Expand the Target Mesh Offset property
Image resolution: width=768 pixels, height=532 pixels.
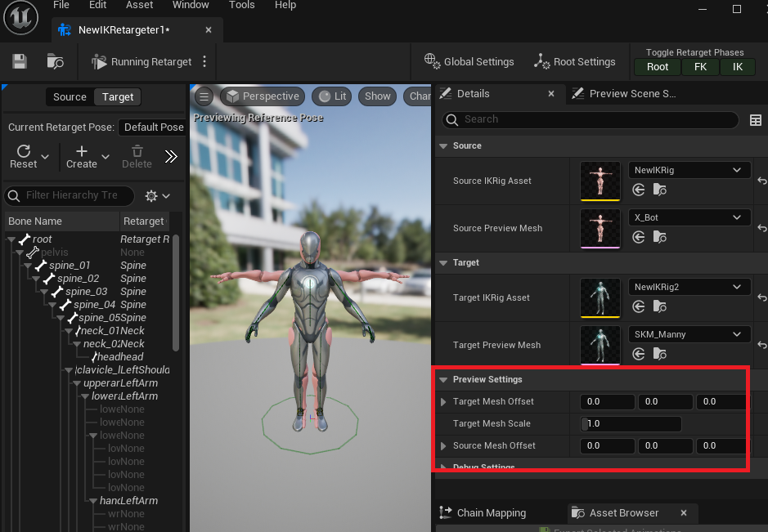click(x=443, y=402)
